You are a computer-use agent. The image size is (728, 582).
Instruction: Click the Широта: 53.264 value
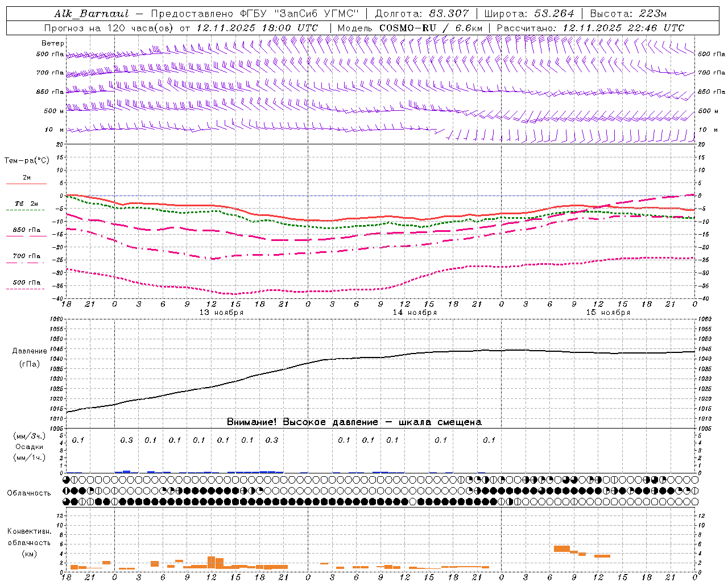coord(529,14)
